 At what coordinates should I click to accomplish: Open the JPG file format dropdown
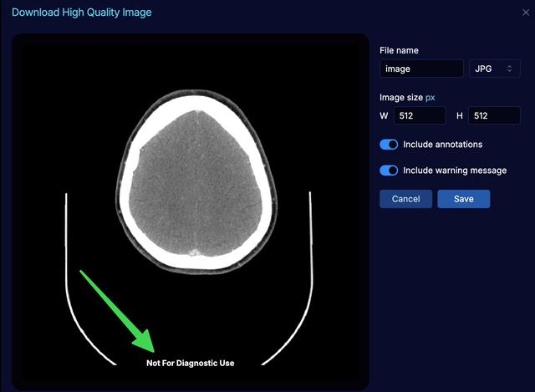[x=494, y=69]
